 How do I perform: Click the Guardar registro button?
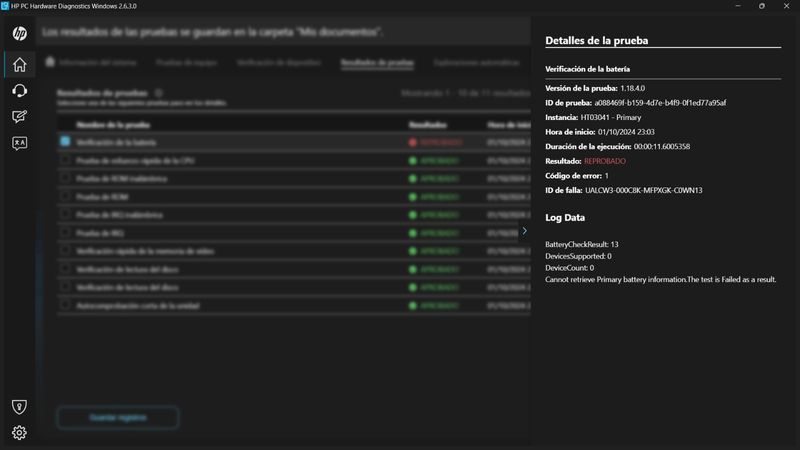click(x=118, y=417)
